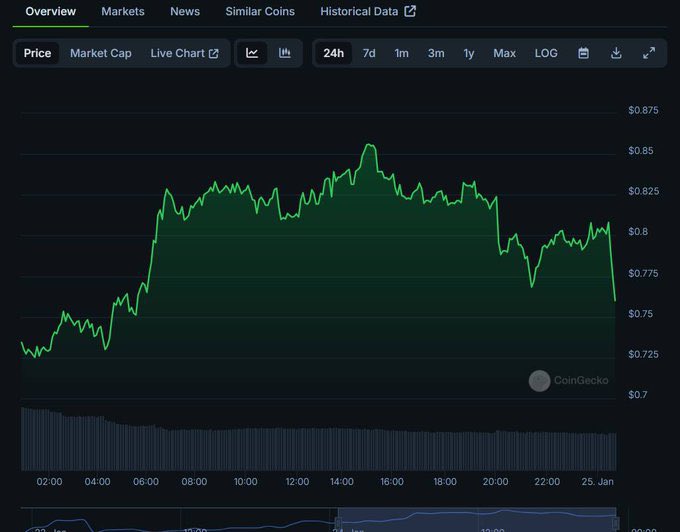The image size is (680, 532).
Task: Open the News tab
Action: click(185, 12)
